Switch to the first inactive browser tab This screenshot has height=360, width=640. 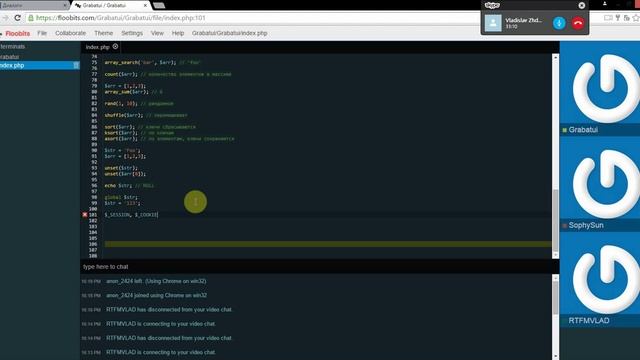[33, 6]
